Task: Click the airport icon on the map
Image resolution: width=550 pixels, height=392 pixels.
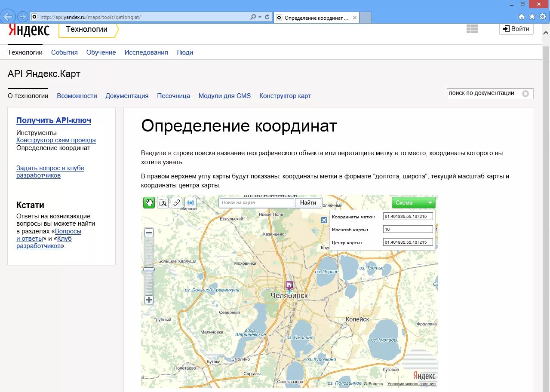Action: click(x=324, y=220)
